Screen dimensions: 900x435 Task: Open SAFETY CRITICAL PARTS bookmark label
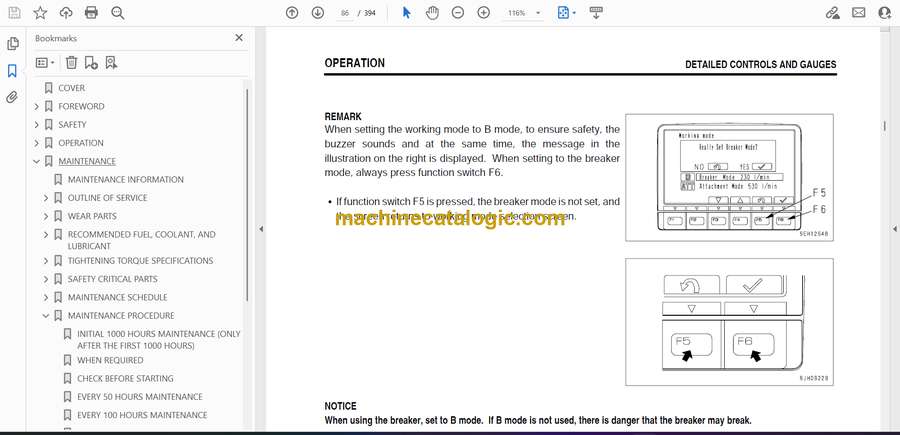(x=112, y=279)
